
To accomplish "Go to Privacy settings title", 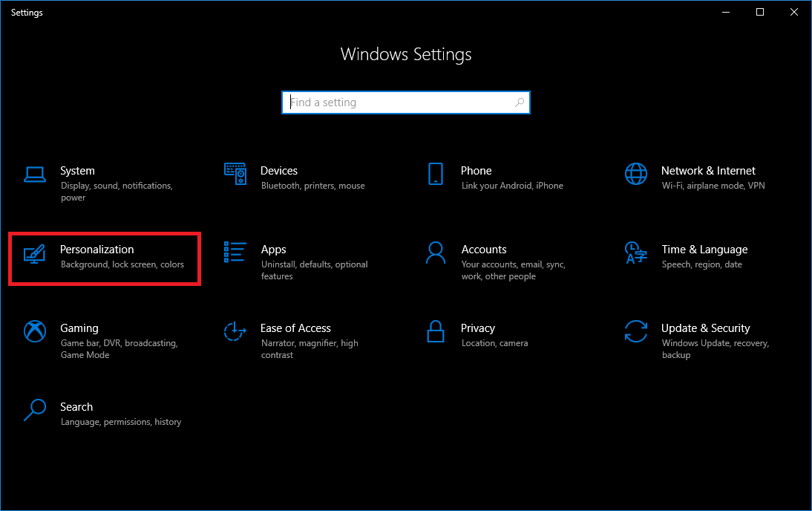I will [477, 328].
